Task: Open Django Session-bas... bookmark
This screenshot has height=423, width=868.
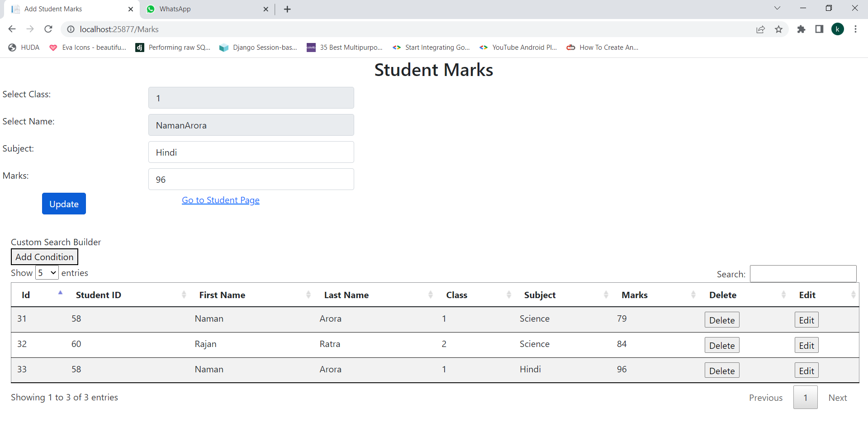Action: (x=258, y=48)
